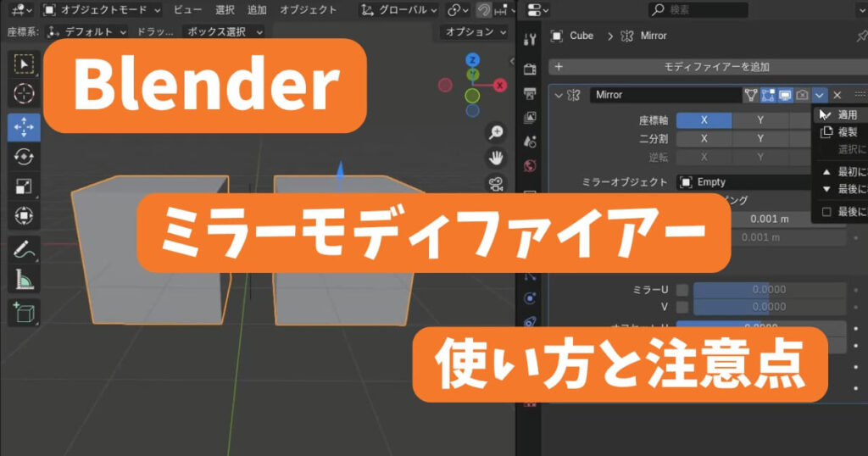Click the up-triangle 最初に move entry

pos(840,171)
